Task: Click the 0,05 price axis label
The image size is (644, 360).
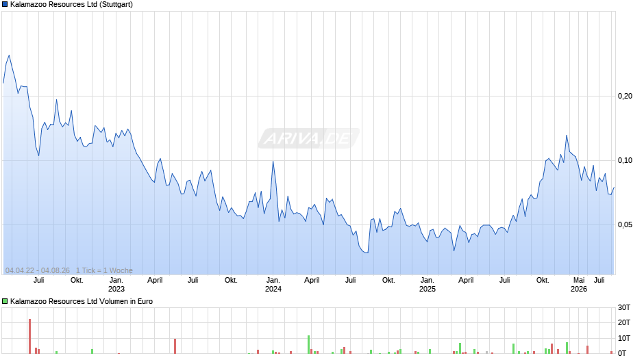Action: [x=625, y=225]
